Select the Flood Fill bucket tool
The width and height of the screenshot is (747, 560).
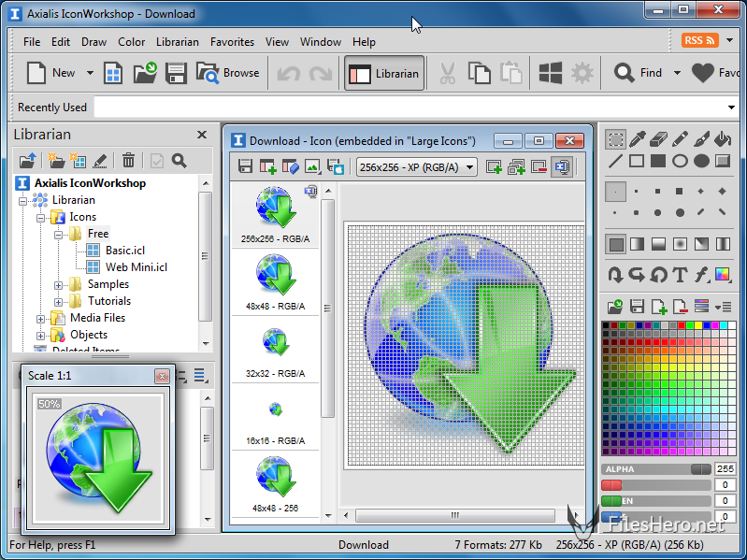[x=723, y=139]
